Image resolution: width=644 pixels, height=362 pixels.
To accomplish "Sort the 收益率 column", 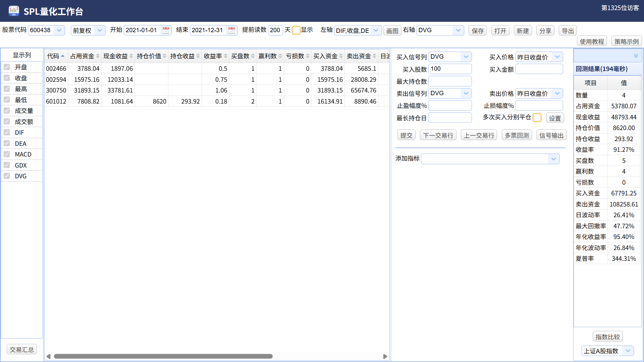I will (225, 56).
